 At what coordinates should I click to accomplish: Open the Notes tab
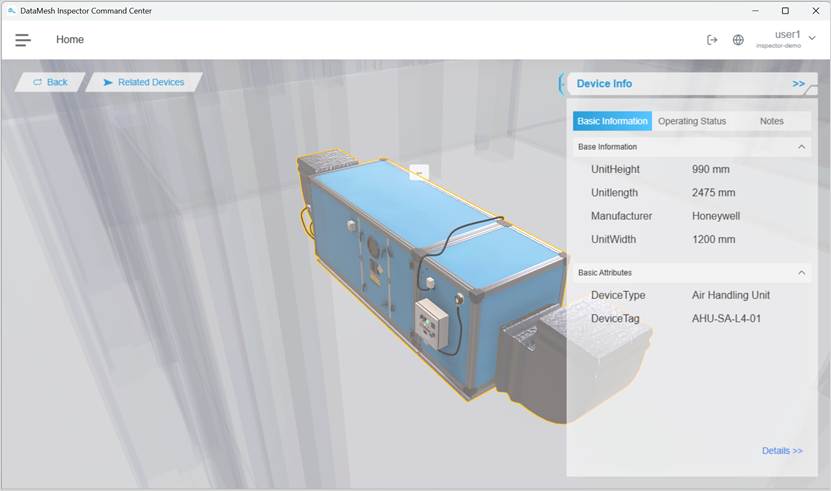tap(771, 121)
